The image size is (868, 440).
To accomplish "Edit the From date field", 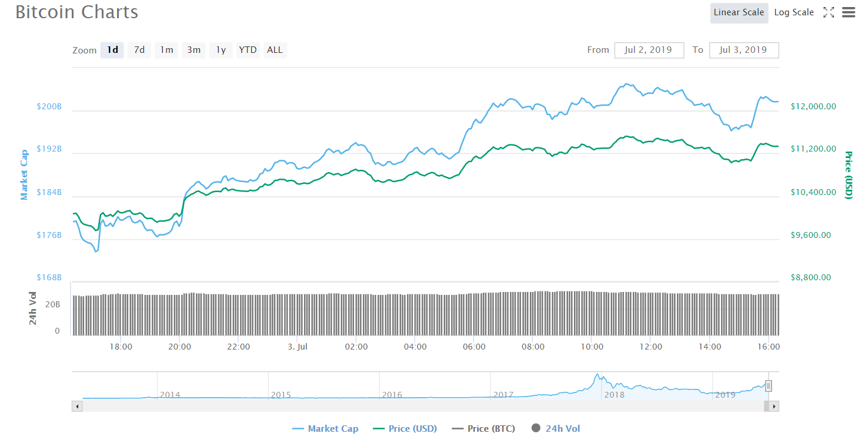I will point(649,50).
